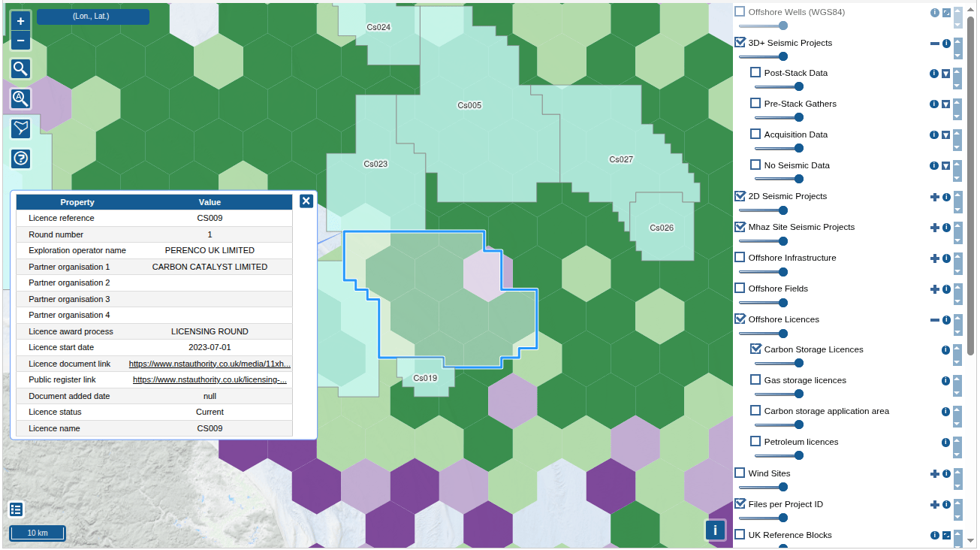Show info for Acquisition Data layer
This screenshot has width=980, height=550.
click(934, 135)
